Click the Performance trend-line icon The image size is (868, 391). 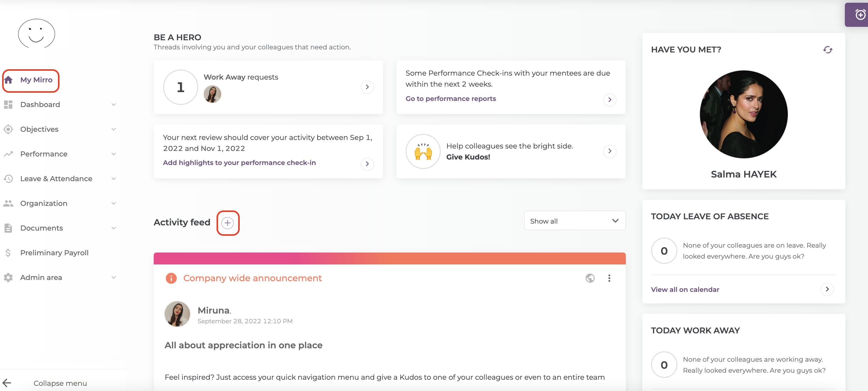[9, 154]
